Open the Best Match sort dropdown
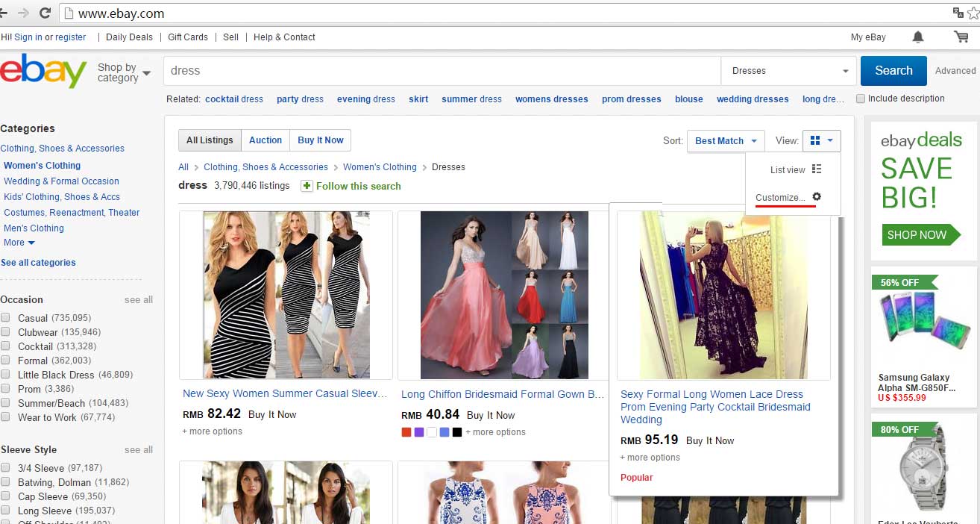This screenshot has width=980, height=524. 725,141
